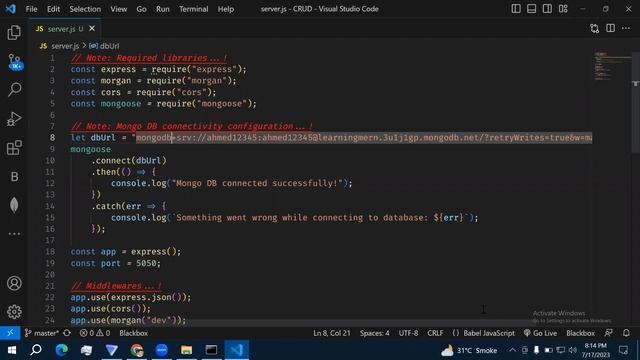Open File Explorer from taskbar
Viewport: 640px width, 360px height.
coord(187,350)
